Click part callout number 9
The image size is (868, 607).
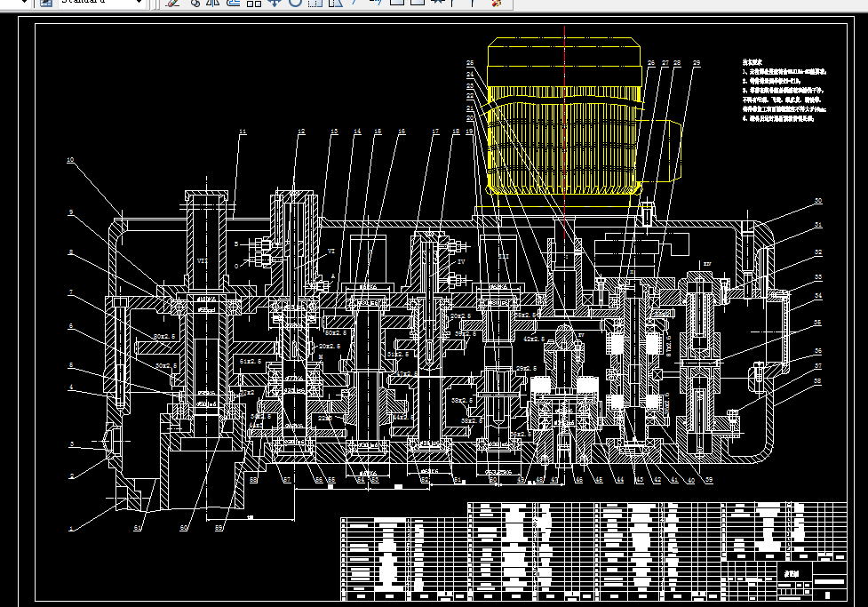pyautogui.click(x=71, y=212)
